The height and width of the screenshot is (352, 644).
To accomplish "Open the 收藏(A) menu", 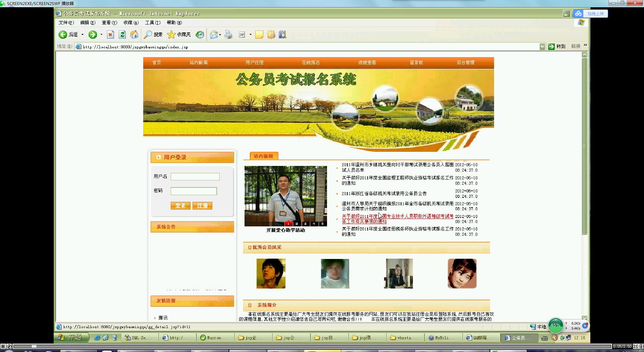I will (x=131, y=23).
